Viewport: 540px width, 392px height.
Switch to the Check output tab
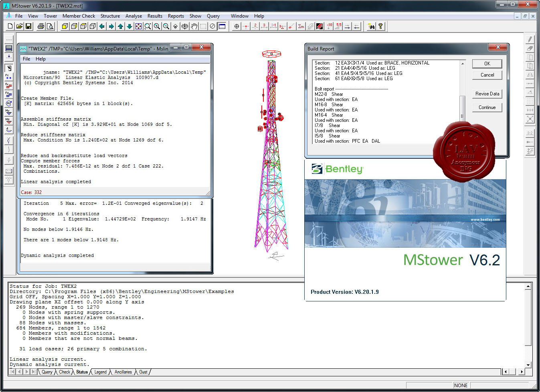tap(65, 372)
